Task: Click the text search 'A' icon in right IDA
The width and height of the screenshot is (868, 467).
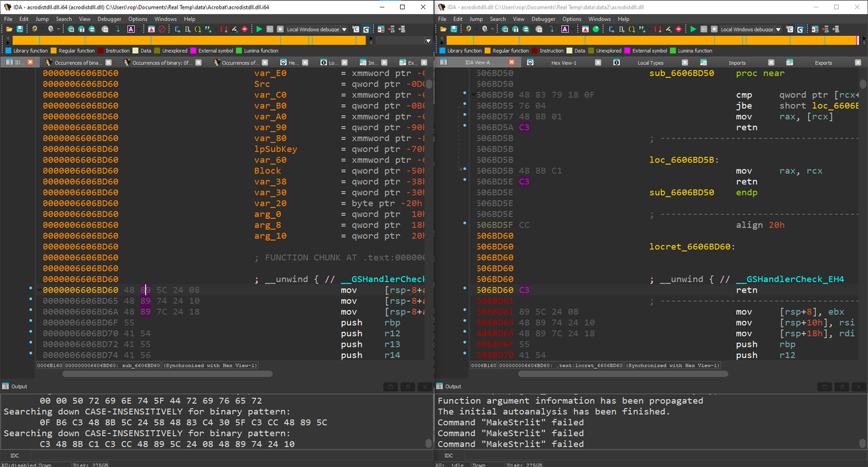Action: point(565,29)
